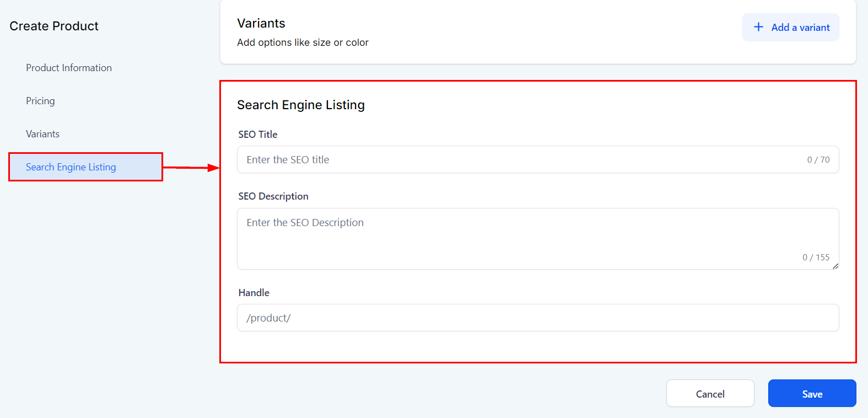Click the SEO Description label
The image size is (868, 418).
(x=273, y=196)
